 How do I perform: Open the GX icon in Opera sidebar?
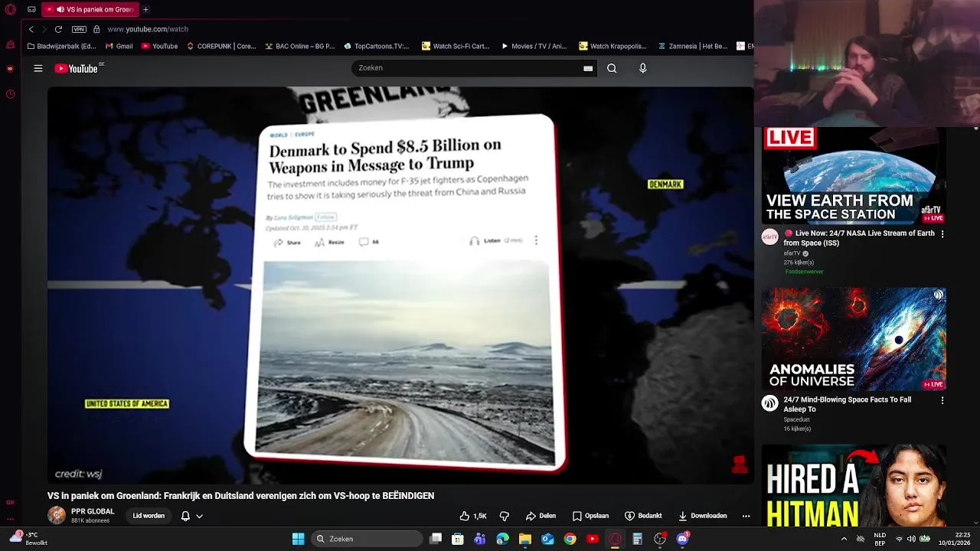coord(10,503)
